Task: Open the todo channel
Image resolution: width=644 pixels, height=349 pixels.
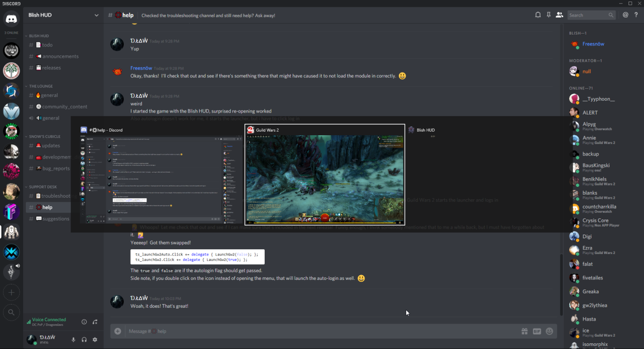Action: coord(49,45)
